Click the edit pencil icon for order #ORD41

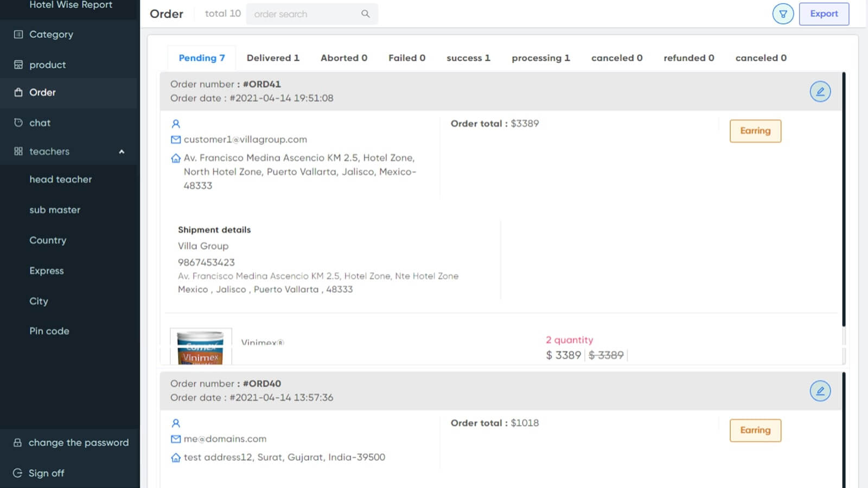[x=820, y=92]
